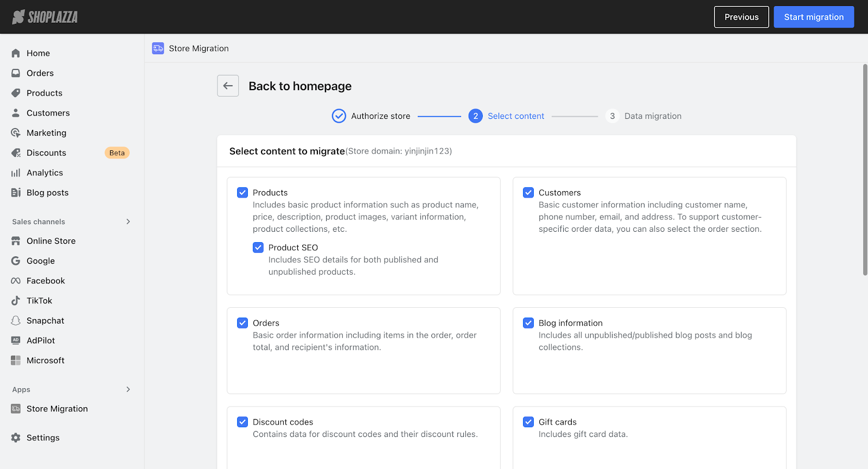Open Orders in the sidebar
The image size is (868, 469).
tap(40, 73)
